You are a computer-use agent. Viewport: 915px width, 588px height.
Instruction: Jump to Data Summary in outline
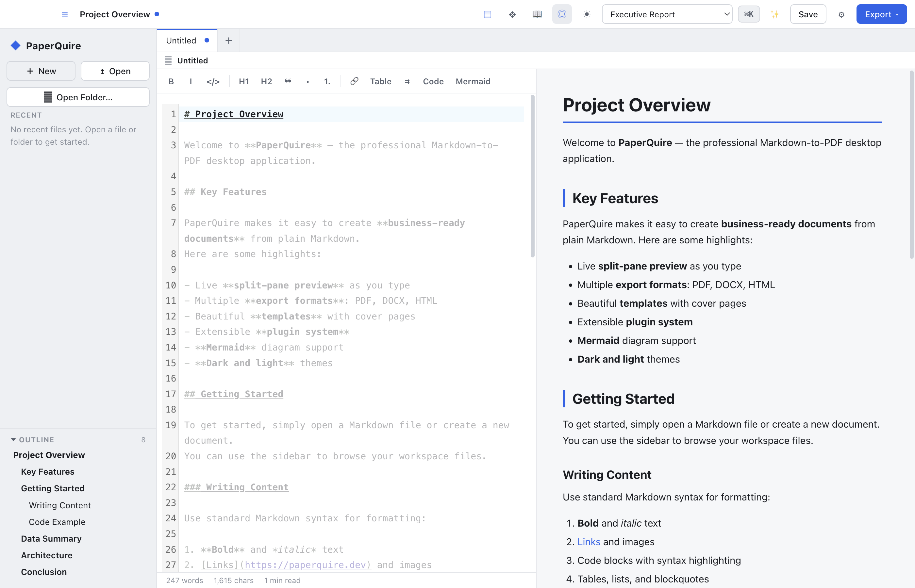tap(51, 539)
